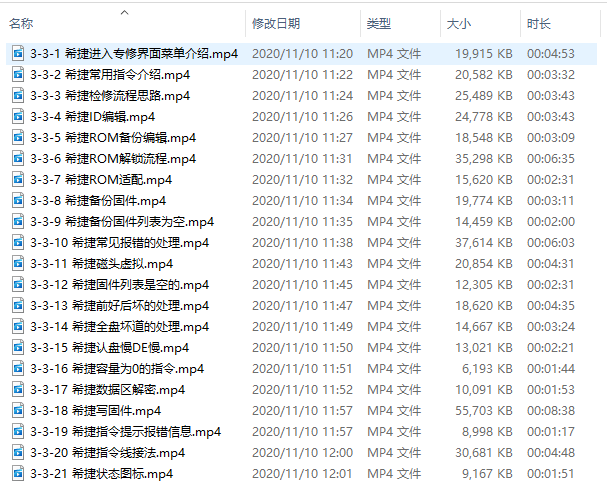Select file name 3-3-19 希捷指令提示报错信息.mp4
This screenshot has width=607, height=493.
(125, 431)
